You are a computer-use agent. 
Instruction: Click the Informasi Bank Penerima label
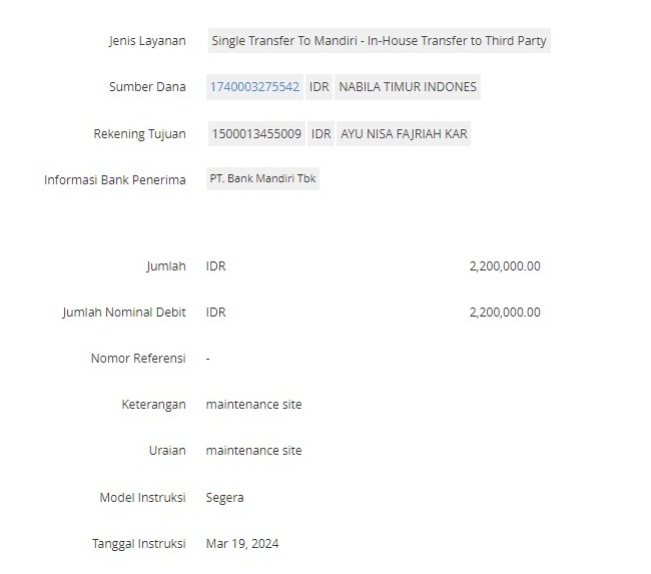point(115,180)
